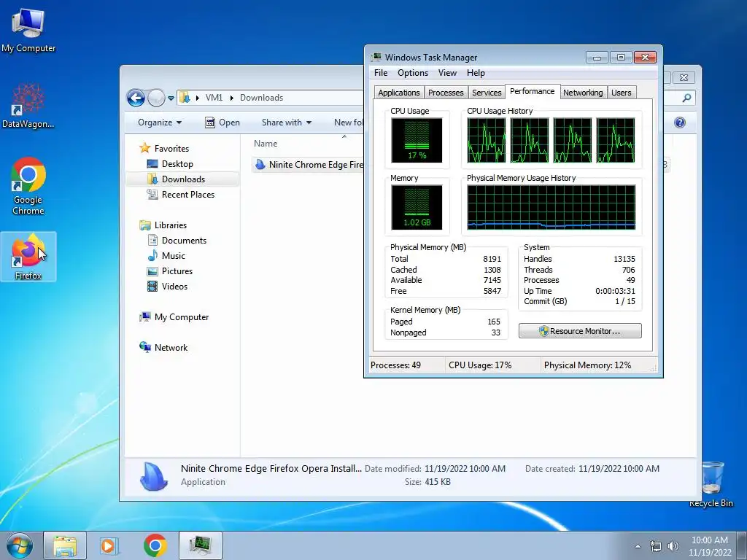Open My Computer desktop icon
Screen dimensions: 747x560
pos(28,29)
